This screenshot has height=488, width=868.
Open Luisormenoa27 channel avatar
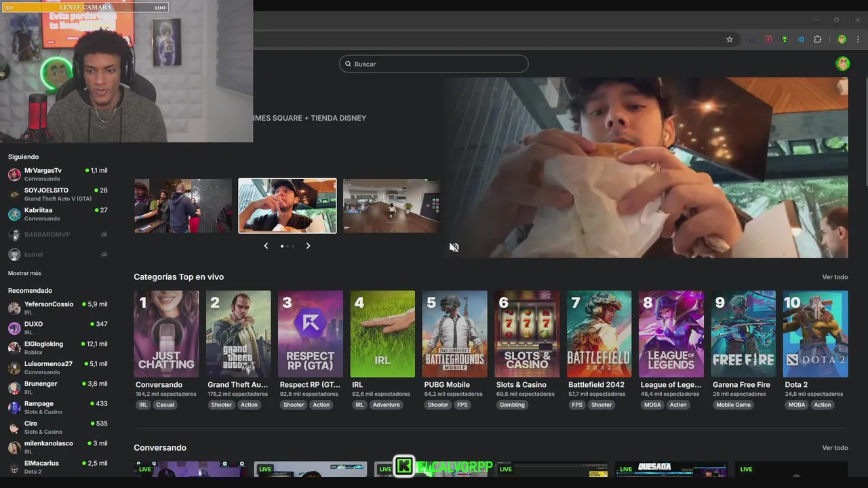pyautogui.click(x=14, y=368)
